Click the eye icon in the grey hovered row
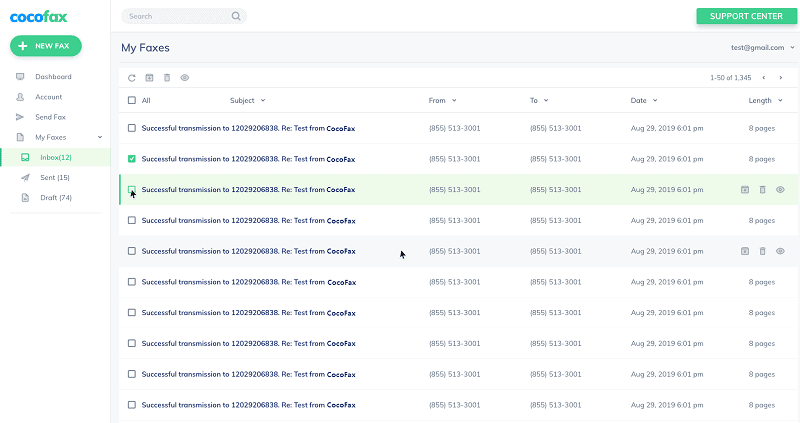The image size is (800, 423). click(780, 251)
